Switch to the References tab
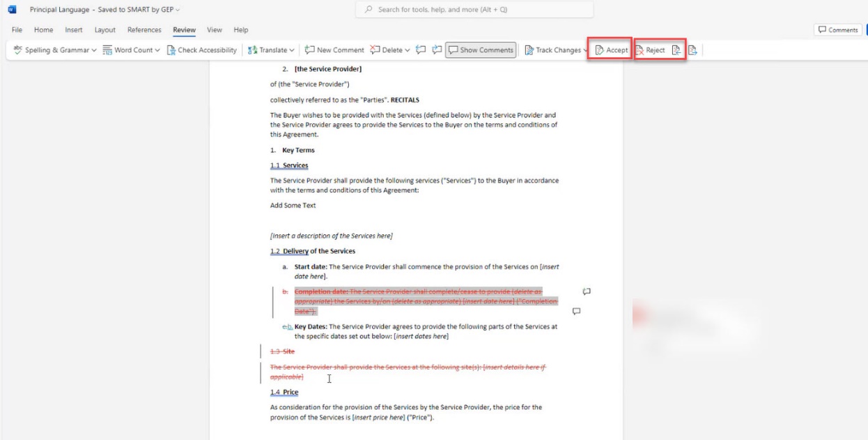Viewport: 868px width, 440px height. tap(144, 30)
